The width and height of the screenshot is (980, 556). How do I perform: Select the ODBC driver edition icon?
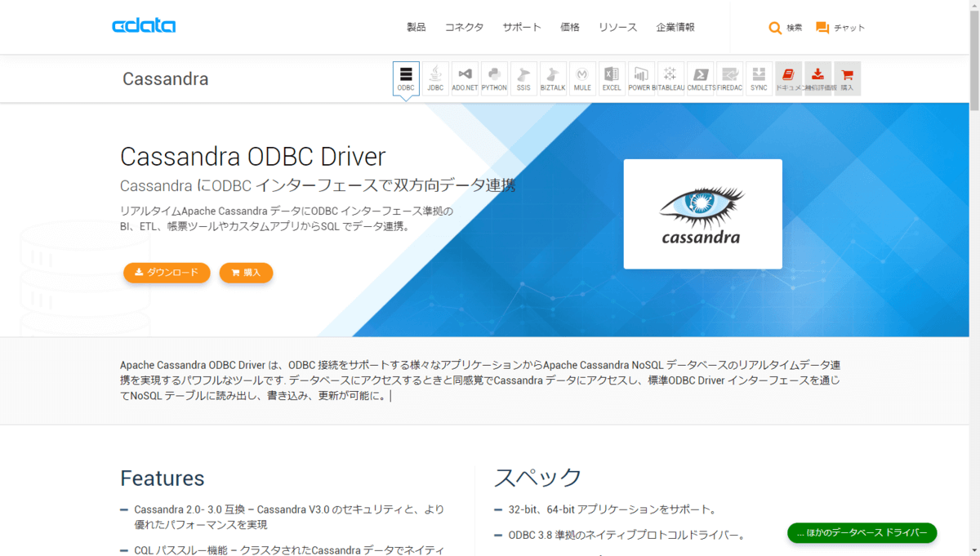pos(406,78)
